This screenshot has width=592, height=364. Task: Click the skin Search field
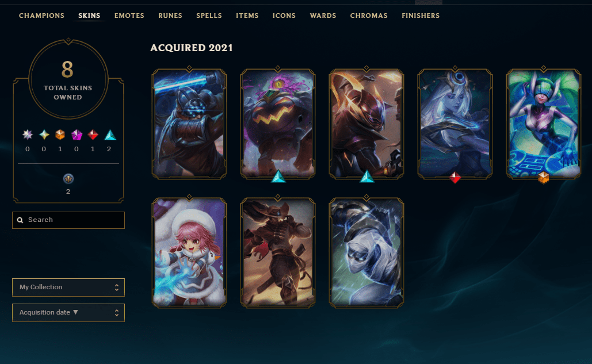point(68,220)
